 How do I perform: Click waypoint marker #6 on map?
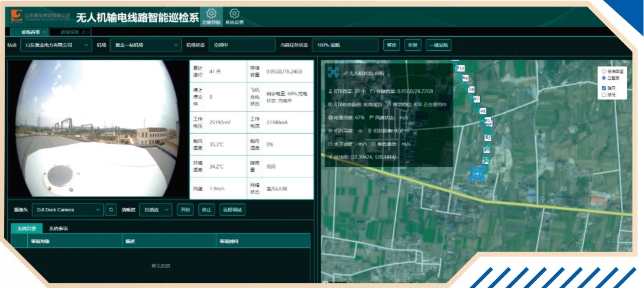(483, 111)
